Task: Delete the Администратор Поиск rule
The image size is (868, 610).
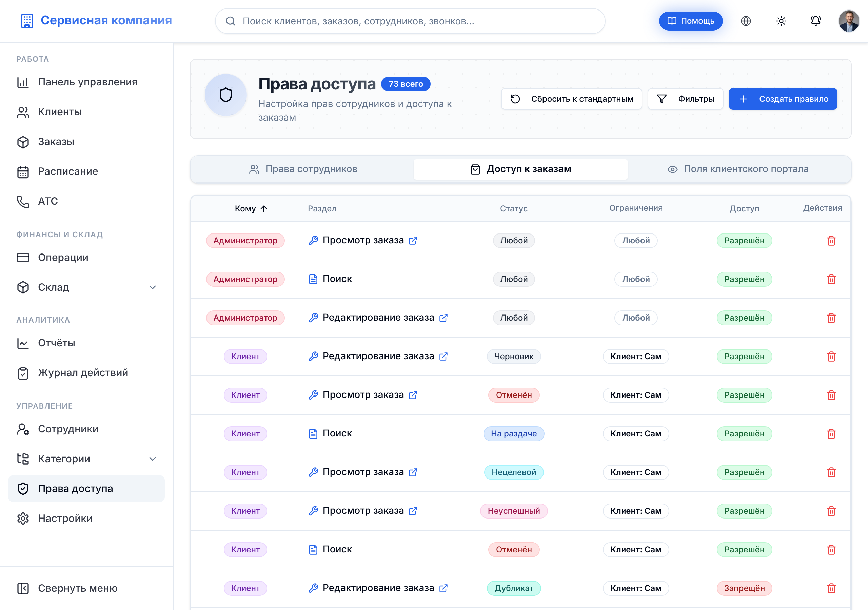Action: pos(831,279)
